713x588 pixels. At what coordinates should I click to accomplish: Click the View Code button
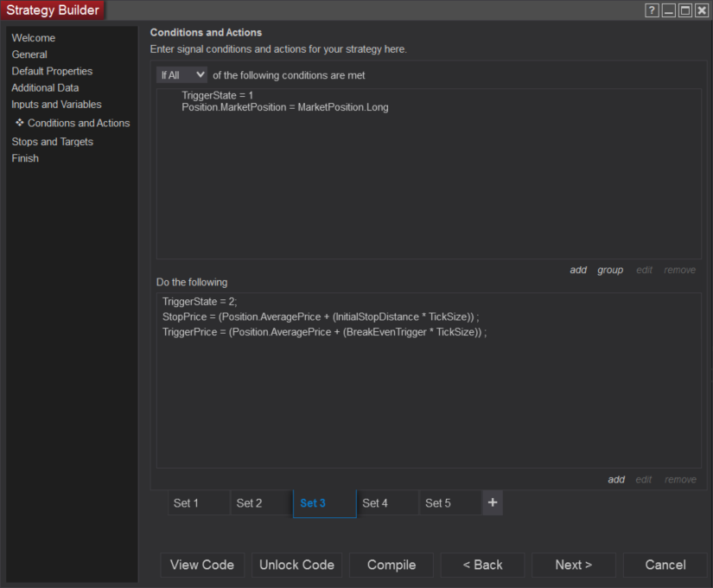click(202, 565)
